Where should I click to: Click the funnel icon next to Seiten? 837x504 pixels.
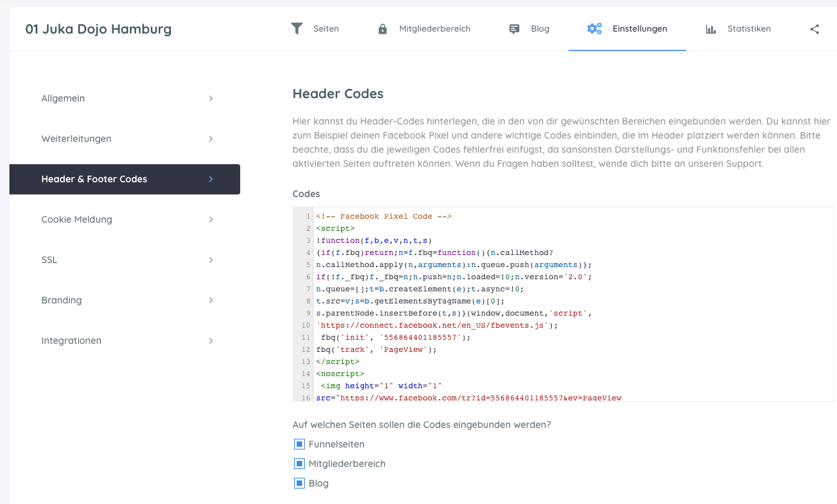297,28
